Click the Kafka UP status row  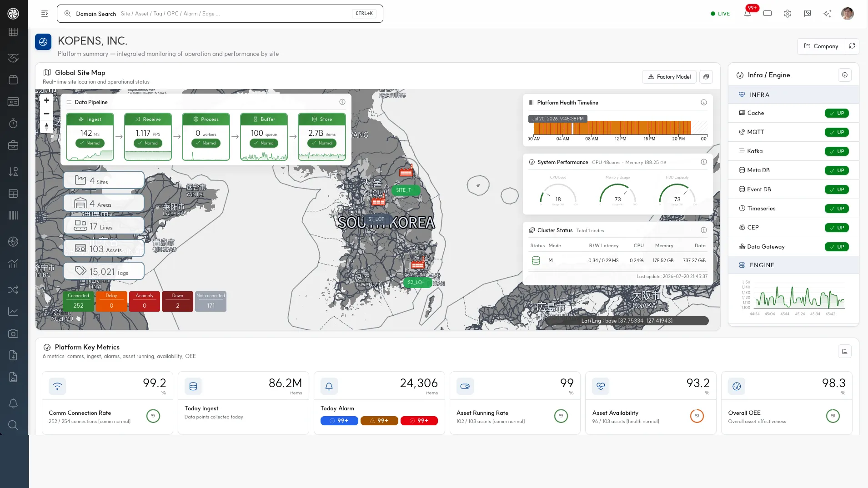pyautogui.click(x=793, y=151)
